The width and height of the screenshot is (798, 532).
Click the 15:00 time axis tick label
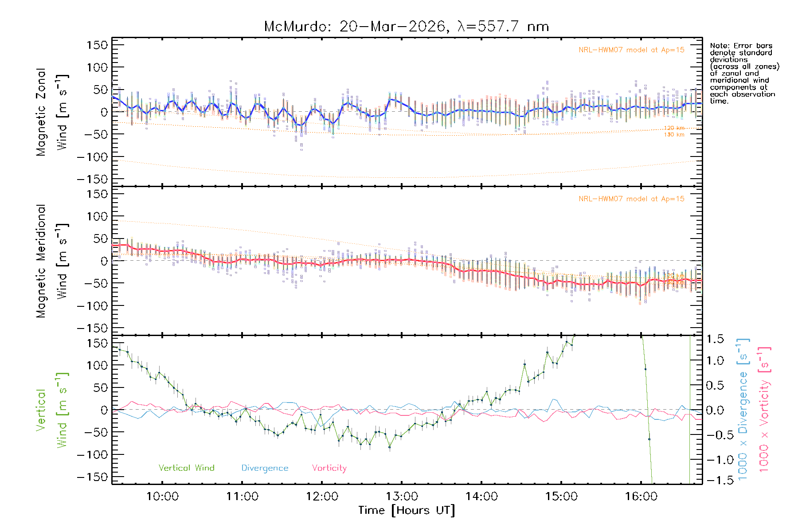click(x=561, y=497)
